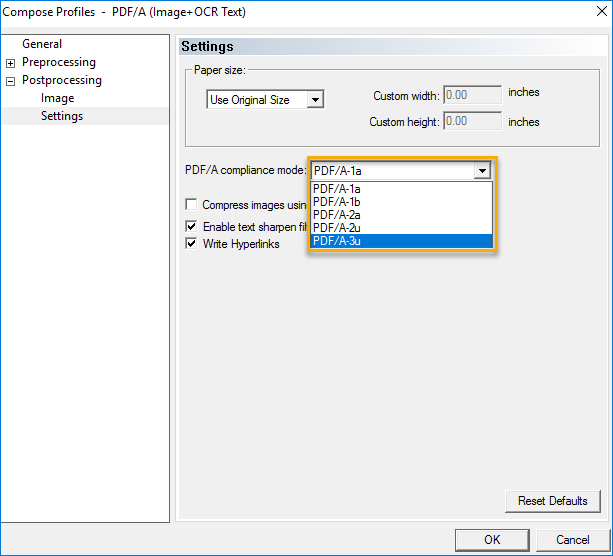Toggle the PDF/A compliance mode dropdown arrow
The image size is (613, 556).
tap(482, 170)
